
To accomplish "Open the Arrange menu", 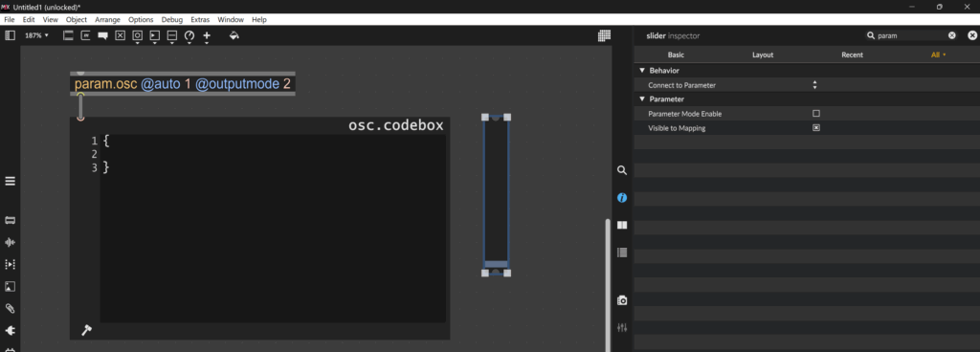I will tap(107, 19).
